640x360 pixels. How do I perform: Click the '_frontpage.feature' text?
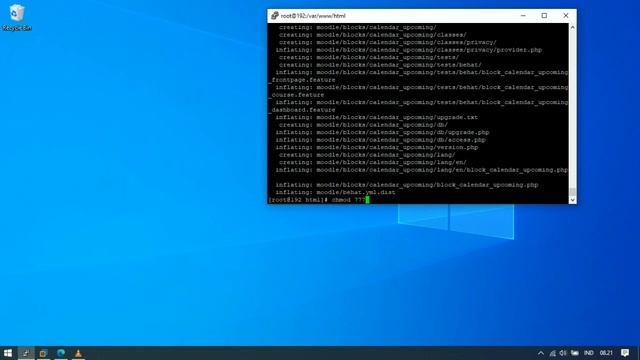click(302, 80)
